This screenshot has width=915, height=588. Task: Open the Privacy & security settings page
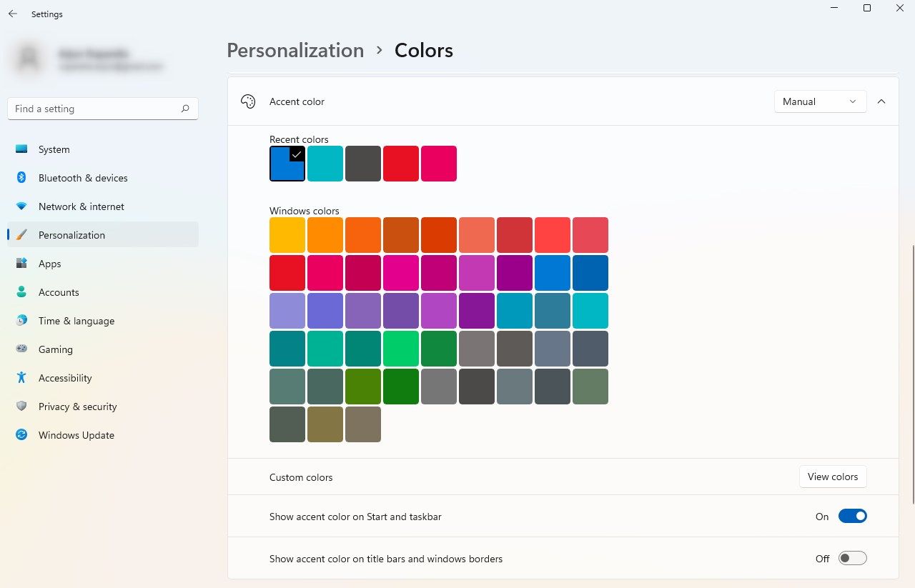click(77, 407)
